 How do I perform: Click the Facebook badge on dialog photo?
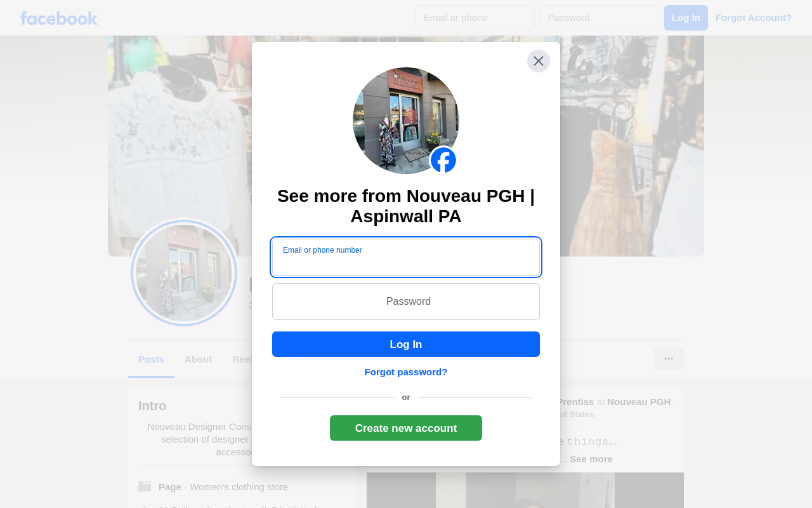443,160
